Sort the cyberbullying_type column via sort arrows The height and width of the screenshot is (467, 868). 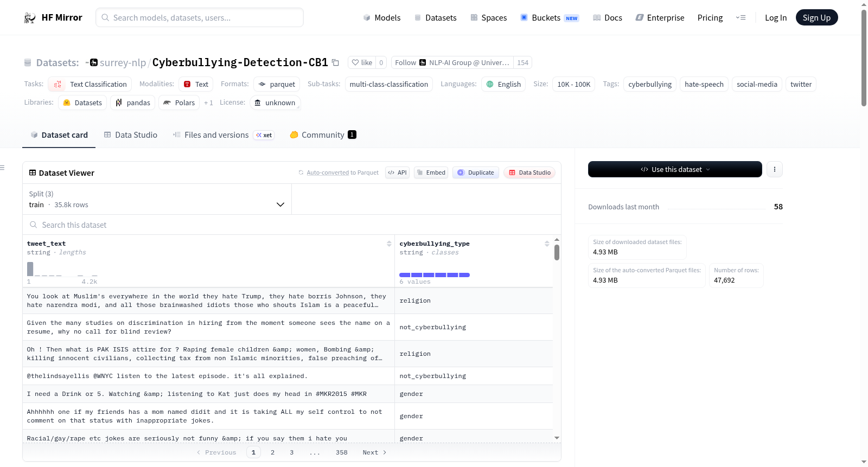(x=547, y=244)
